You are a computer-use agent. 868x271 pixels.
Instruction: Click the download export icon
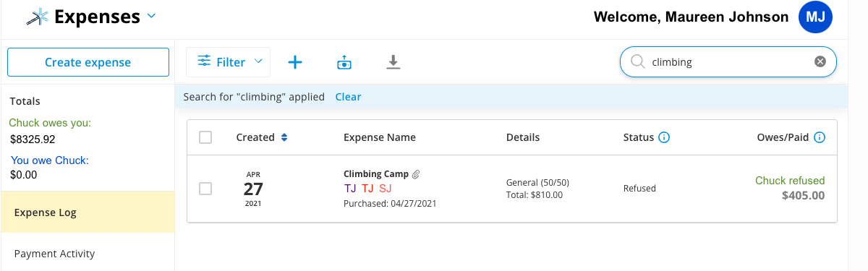pyautogui.click(x=393, y=62)
